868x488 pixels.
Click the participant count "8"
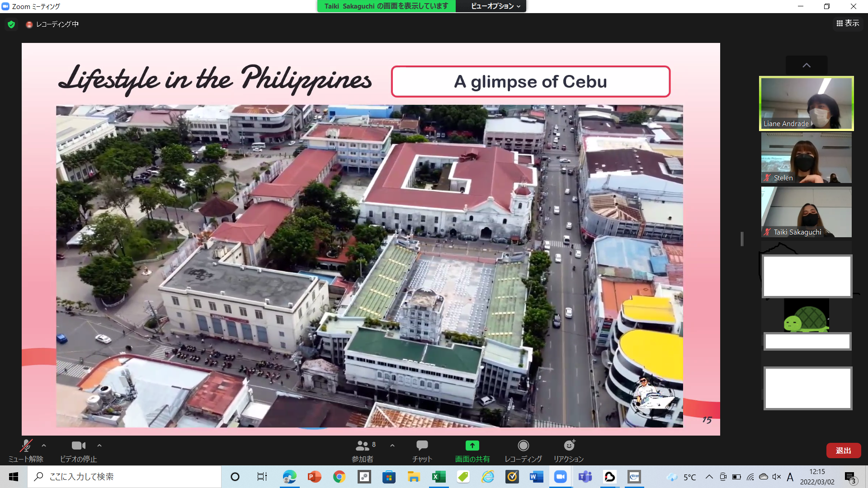pyautogui.click(x=374, y=445)
